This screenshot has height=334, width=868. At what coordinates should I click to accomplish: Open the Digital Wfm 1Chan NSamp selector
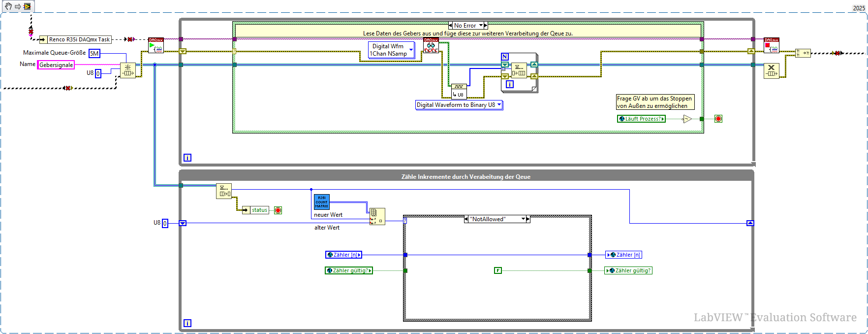click(392, 50)
